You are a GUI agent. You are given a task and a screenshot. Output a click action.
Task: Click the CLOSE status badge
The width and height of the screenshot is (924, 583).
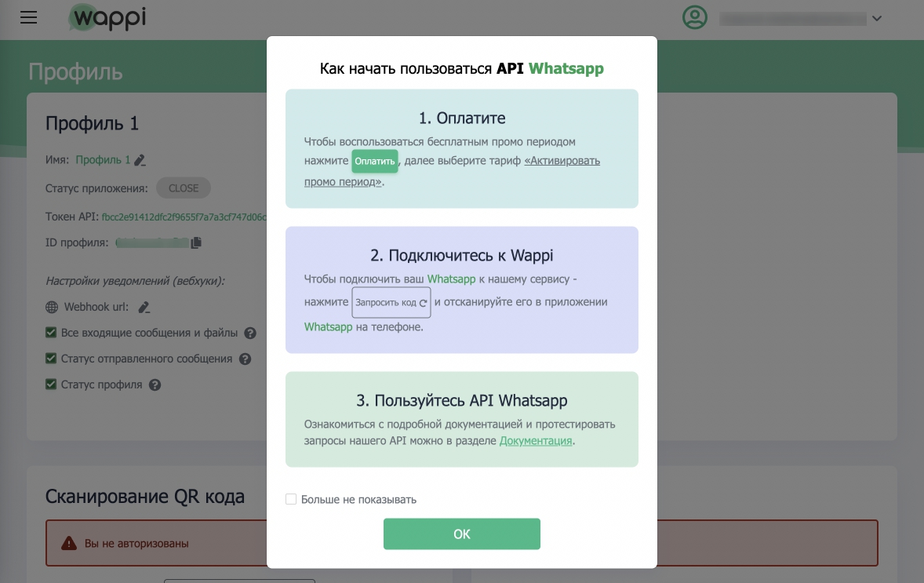click(184, 188)
